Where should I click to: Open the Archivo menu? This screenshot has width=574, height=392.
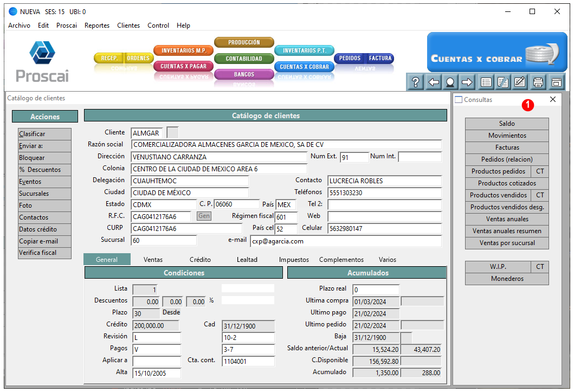pyautogui.click(x=19, y=25)
